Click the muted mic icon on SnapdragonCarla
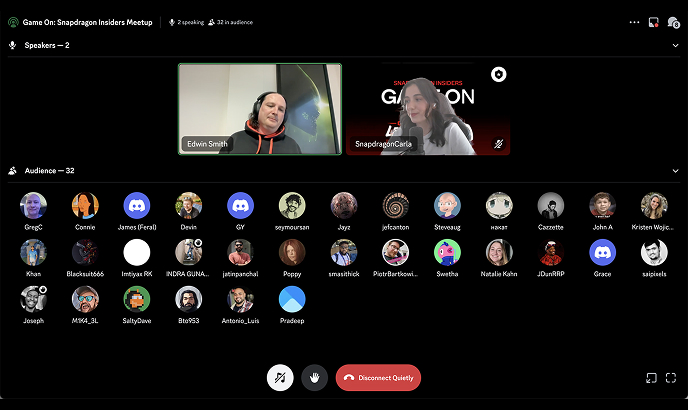The width and height of the screenshot is (688, 410). click(x=498, y=144)
